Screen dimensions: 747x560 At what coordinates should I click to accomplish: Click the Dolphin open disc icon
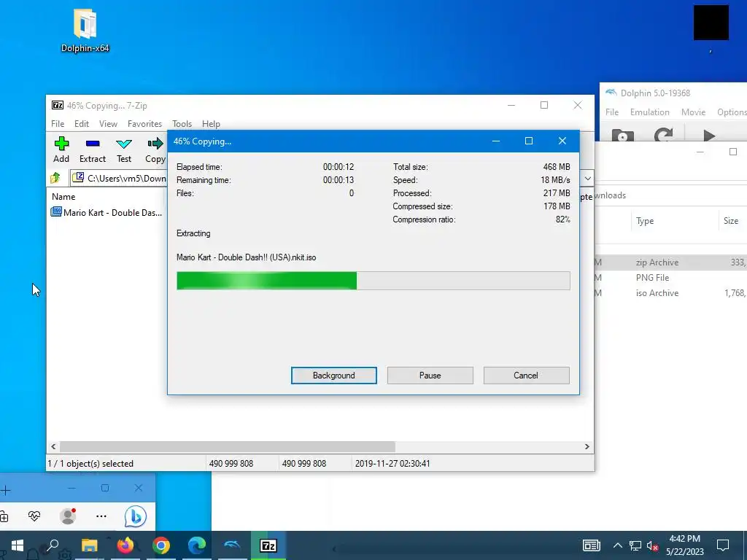coord(622,136)
